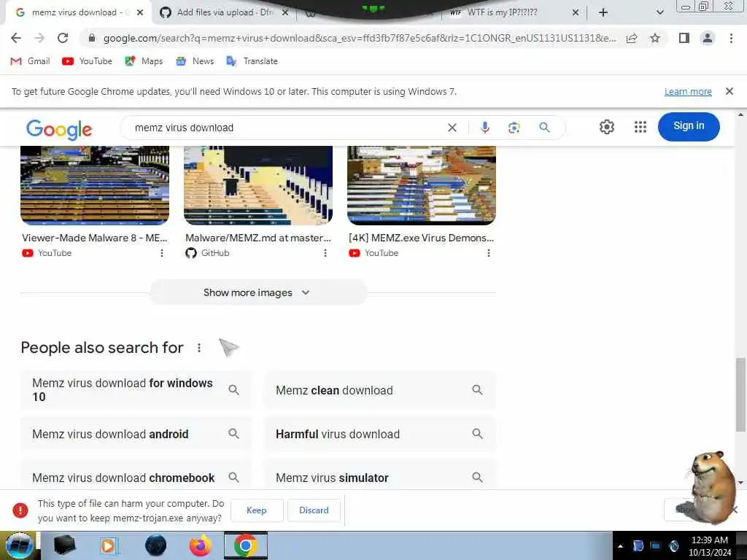View site information via padlock icon
Image resolution: width=747 pixels, height=560 pixels.
92,38
